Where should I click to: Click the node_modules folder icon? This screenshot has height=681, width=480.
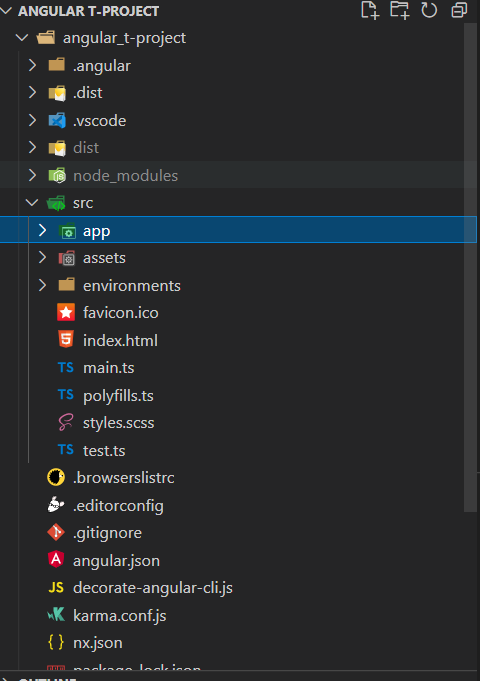point(57,175)
